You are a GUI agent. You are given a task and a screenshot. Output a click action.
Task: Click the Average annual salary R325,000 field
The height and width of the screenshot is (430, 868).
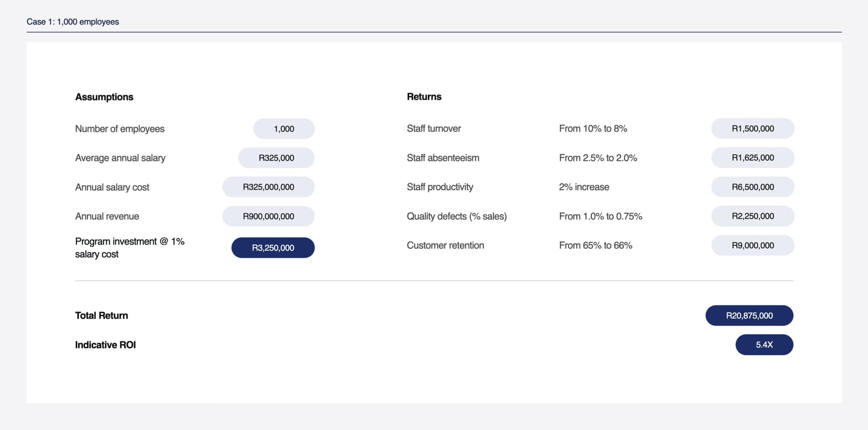(x=276, y=158)
